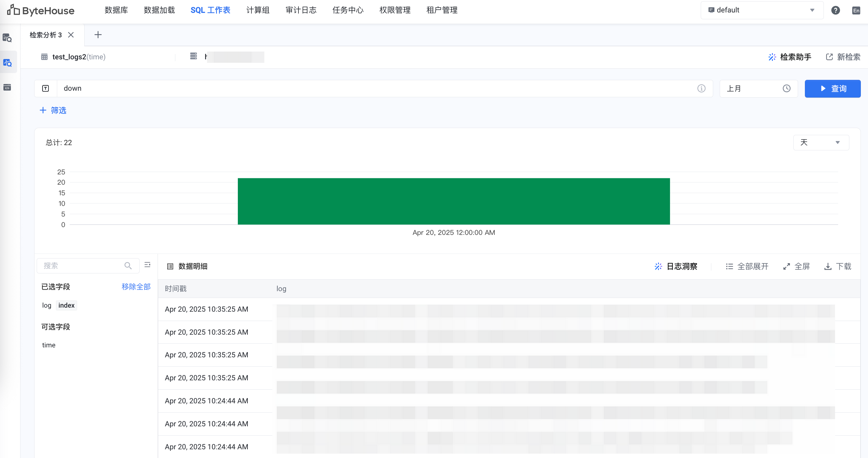868x458 pixels.
Task: Go to the 租户管理 menu
Action: pos(442,10)
